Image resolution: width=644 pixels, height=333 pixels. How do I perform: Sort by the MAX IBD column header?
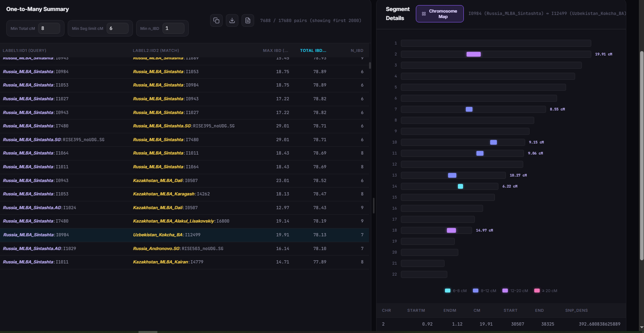[275, 50]
